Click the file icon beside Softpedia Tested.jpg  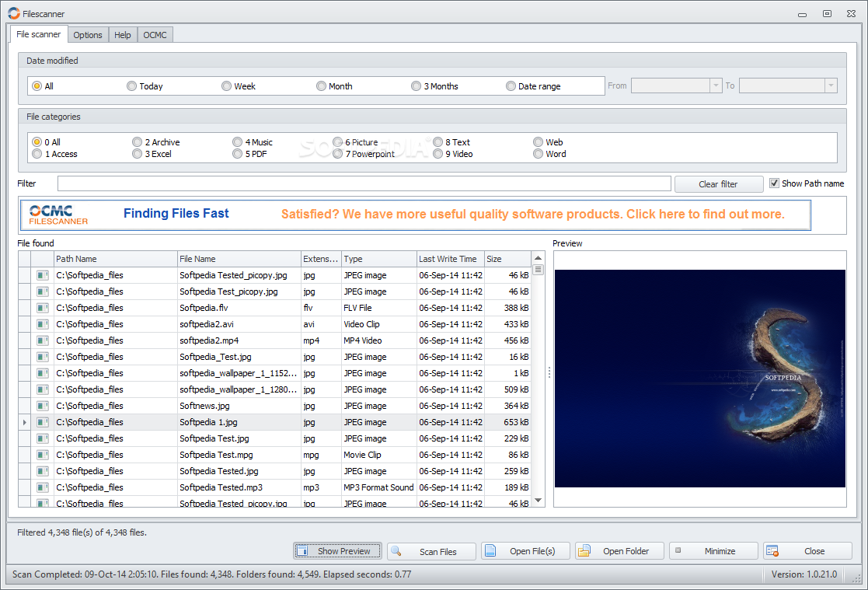point(42,471)
